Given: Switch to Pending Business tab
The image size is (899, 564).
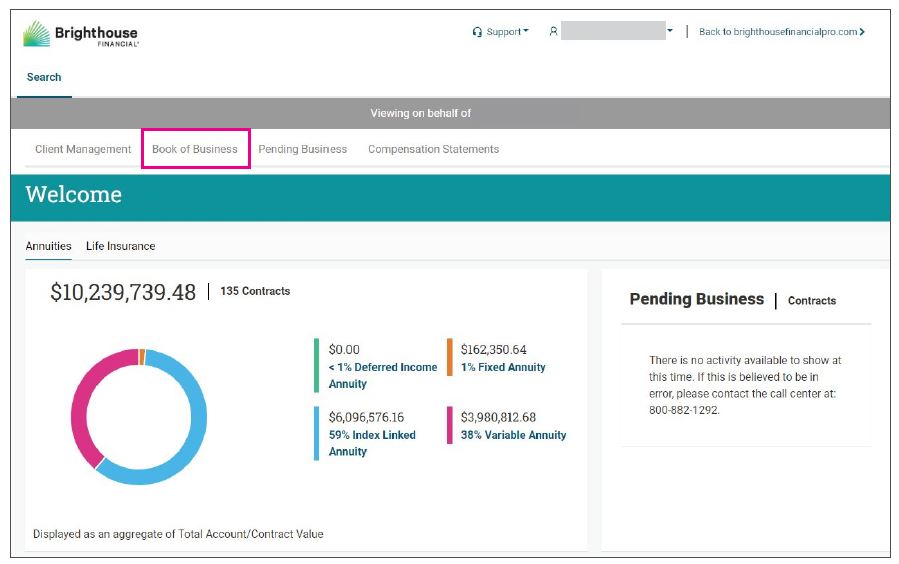Looking at the screenshot, I should (x=302, y=149).
